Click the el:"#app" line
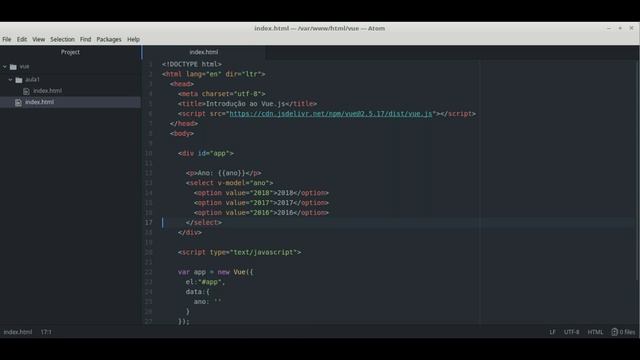The height and width of the screenshot is (360, 640). pos(205,282)
